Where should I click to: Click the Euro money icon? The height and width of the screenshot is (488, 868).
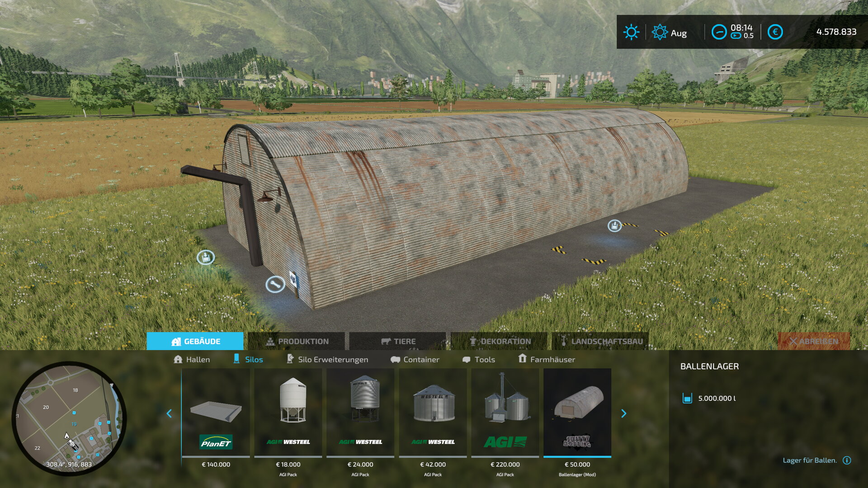775,32
